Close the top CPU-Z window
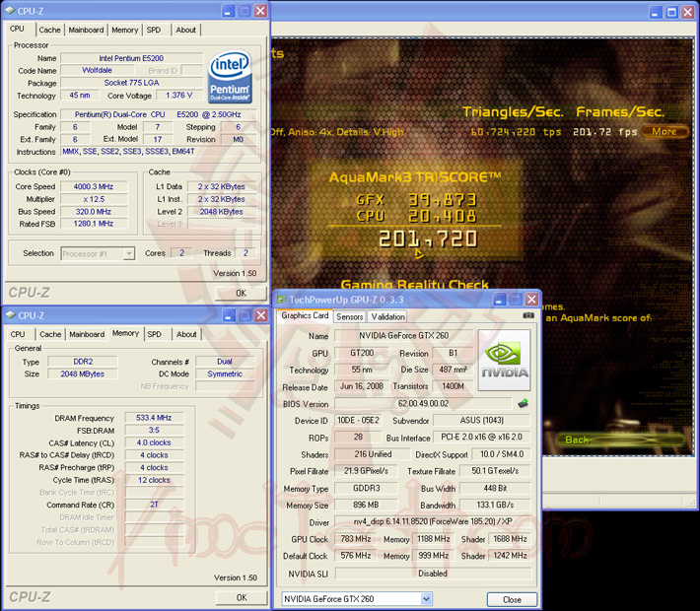This screenshot has height=611, width=700. click(x=260, y=11)
